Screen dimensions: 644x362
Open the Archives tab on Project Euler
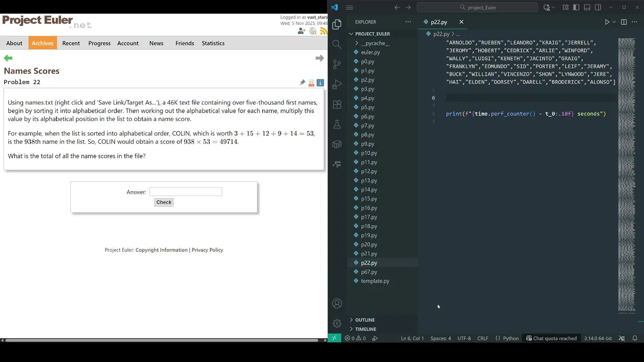click(42, 43)
